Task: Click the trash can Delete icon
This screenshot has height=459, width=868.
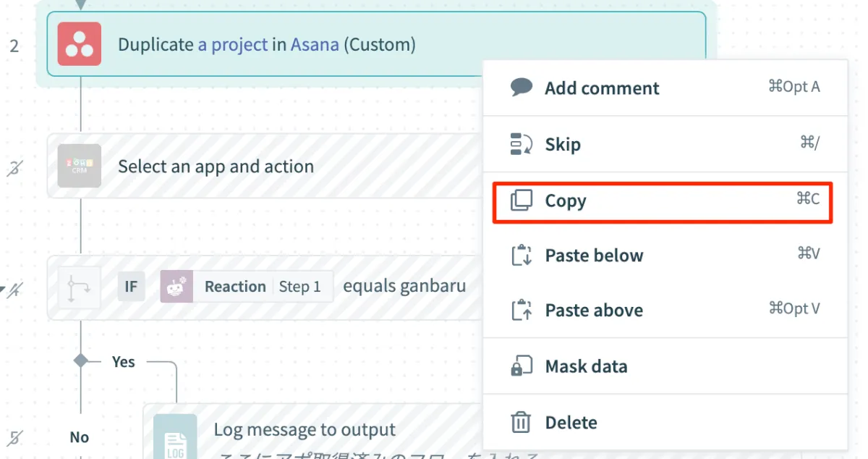Action: pos(521,422)
